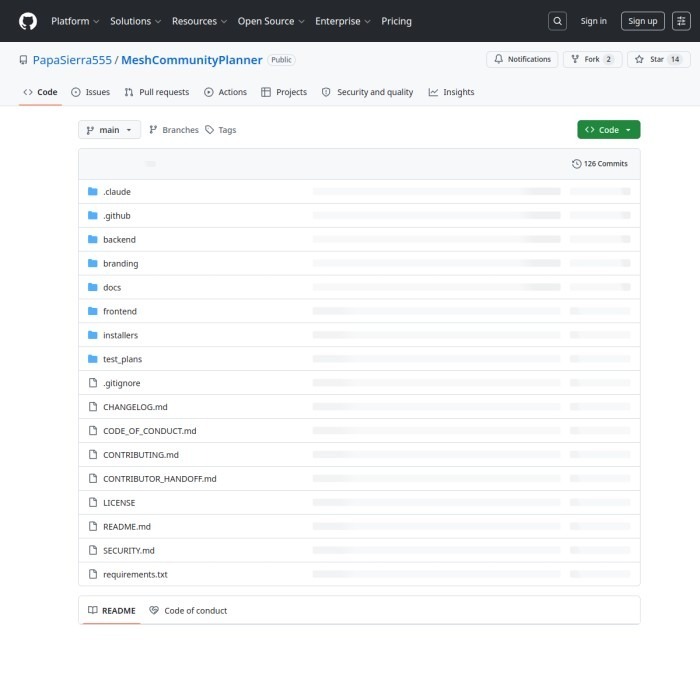Click the README book icon
Image resolution: width=700 pixels, height=700 pixels.
92,610
